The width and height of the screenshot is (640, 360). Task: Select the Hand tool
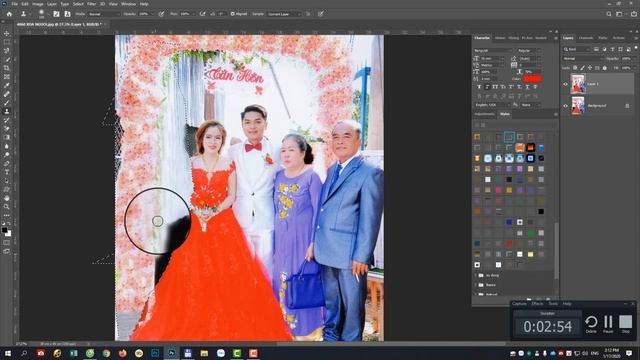[x=7, y=198]
